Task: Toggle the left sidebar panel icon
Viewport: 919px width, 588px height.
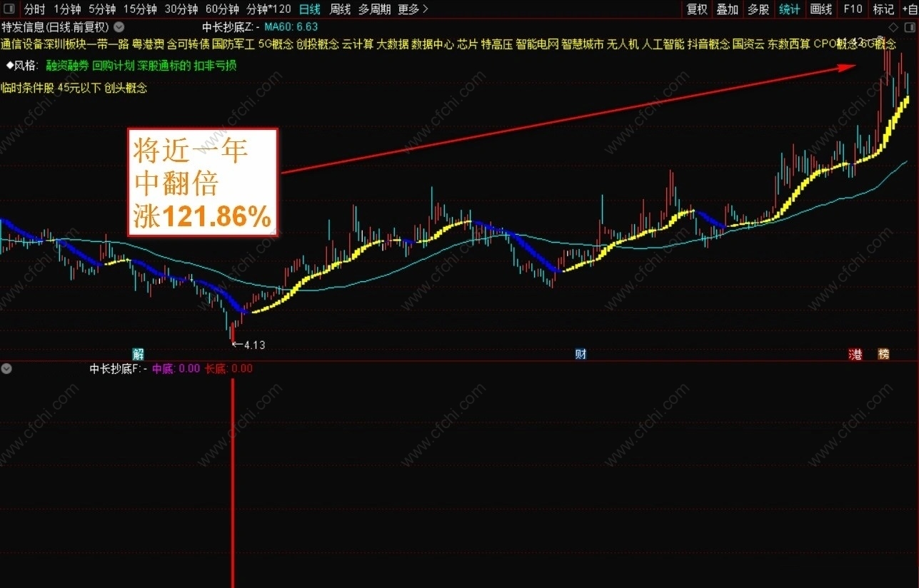Action: click(x=8, y=9)
